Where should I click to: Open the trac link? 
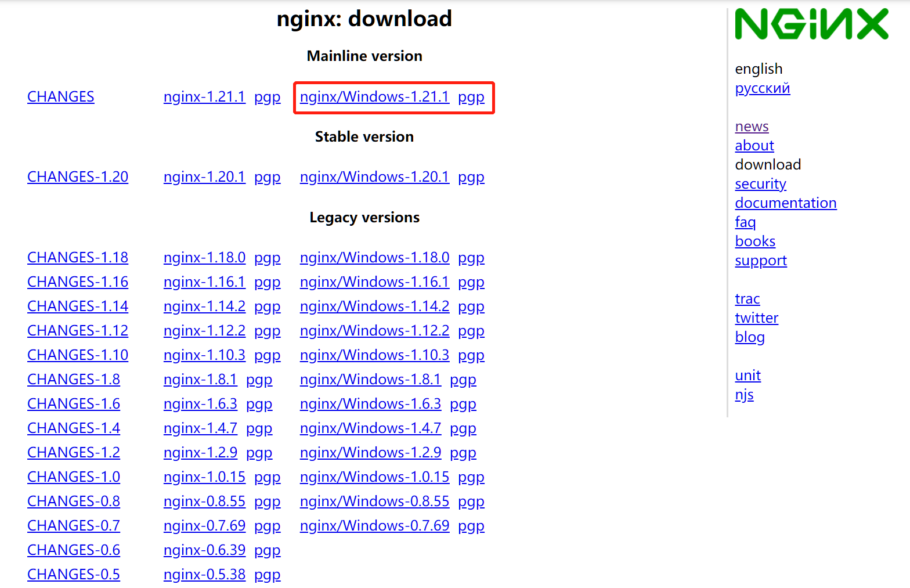point(748,299)
